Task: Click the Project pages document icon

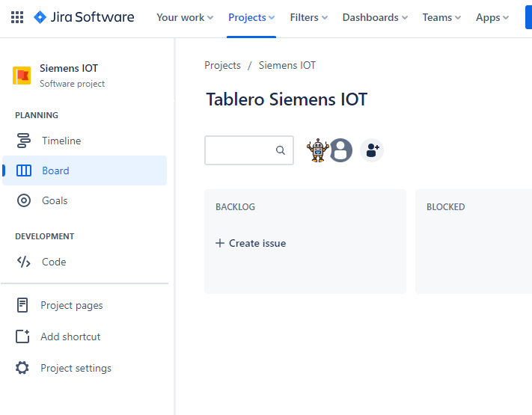Action: tap(22, 305)
